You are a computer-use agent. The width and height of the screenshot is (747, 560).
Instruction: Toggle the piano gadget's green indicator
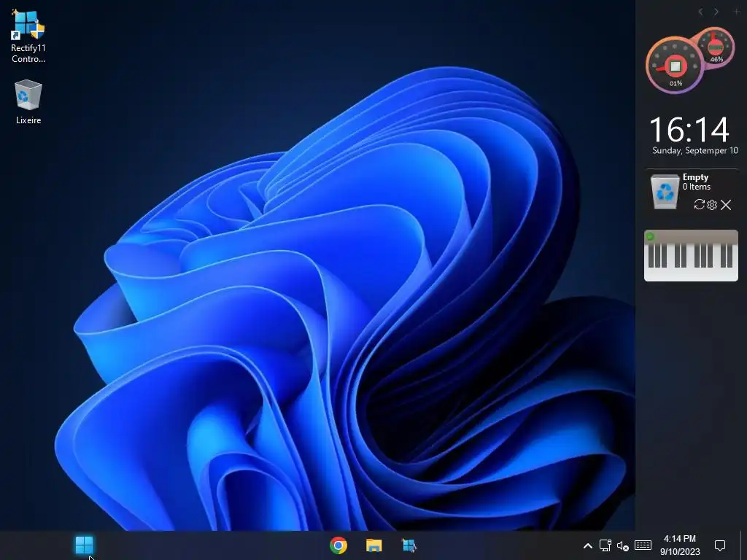(x=650, y=236)
